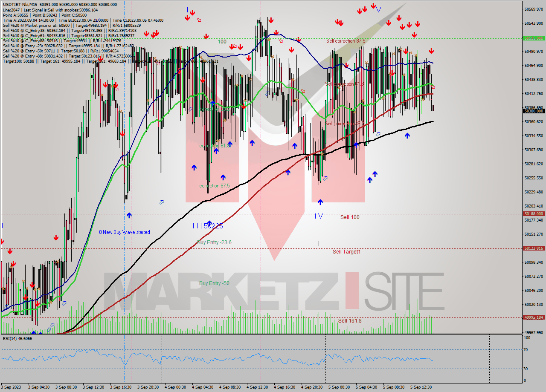Select the 'Buy Entry -50' label

pos(214,283)
